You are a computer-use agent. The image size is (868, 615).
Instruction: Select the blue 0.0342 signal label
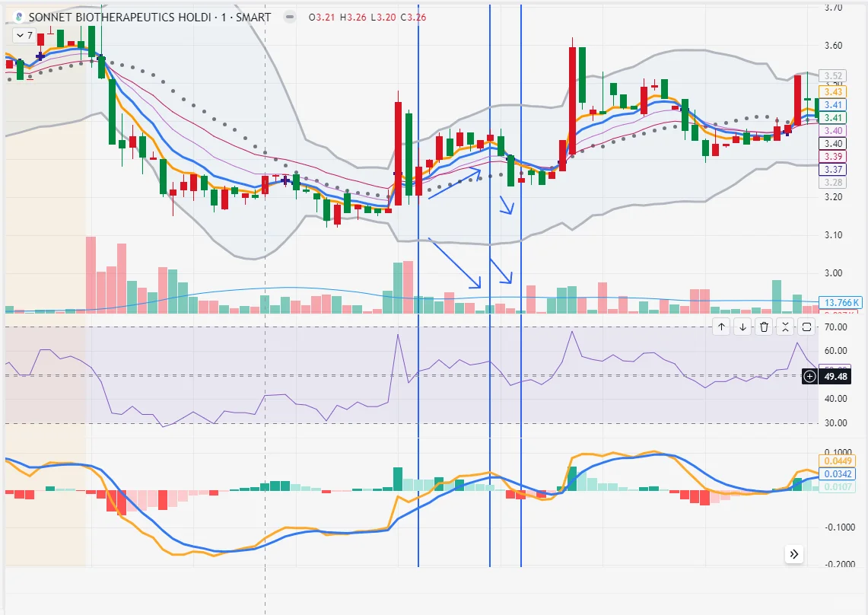(838, 473)
